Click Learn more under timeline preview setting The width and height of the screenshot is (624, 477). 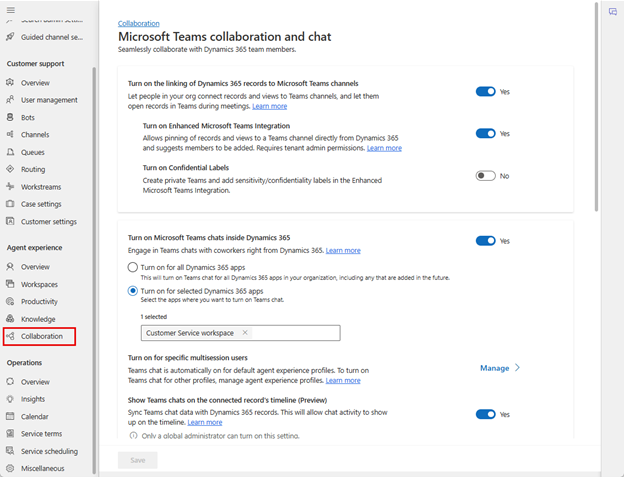[x=205, y=422]
